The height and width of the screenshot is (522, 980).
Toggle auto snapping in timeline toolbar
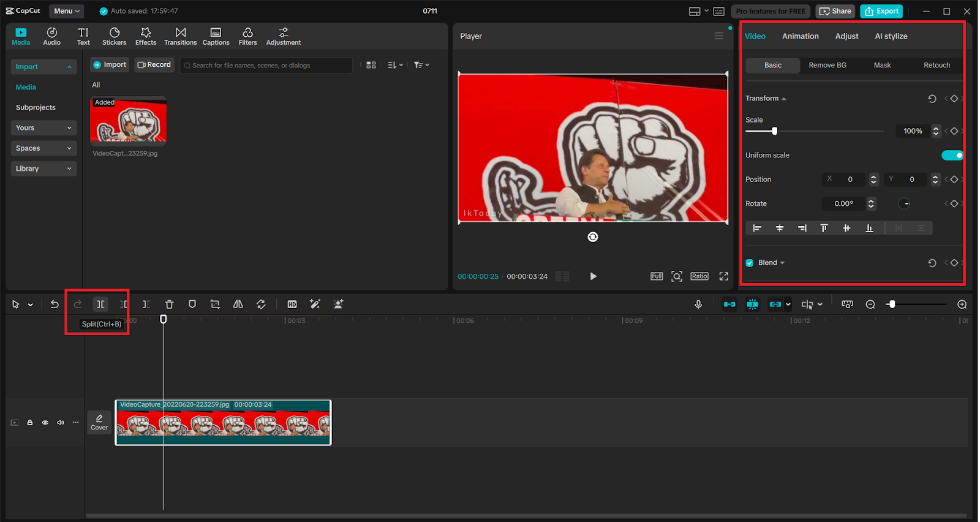coord(753,304)
